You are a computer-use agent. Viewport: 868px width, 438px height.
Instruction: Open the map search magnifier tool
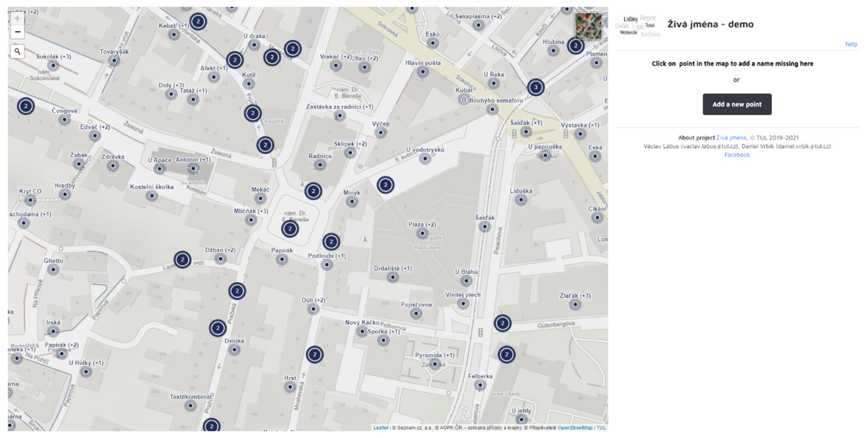(17, 52)
